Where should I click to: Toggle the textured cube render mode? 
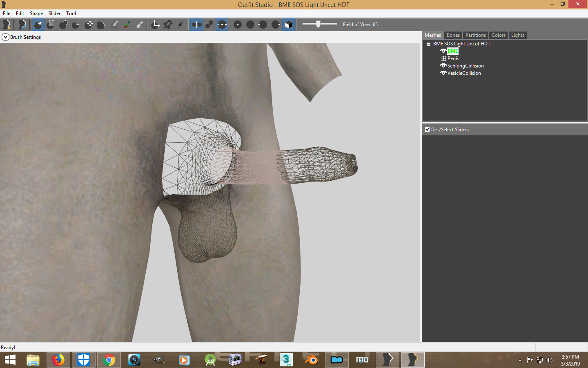click(288, 25)
